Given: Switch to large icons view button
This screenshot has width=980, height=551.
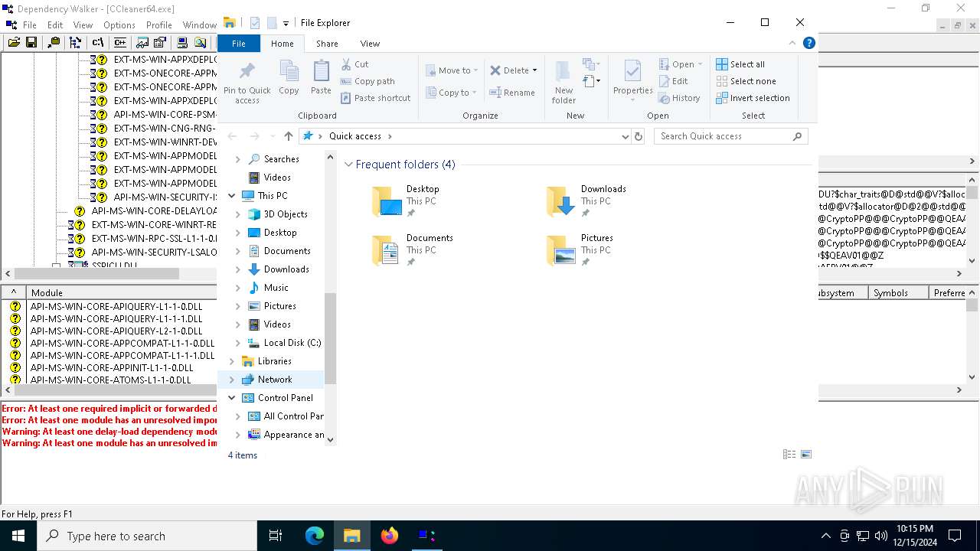Looking at the screenshot, I should click(806, 455).
